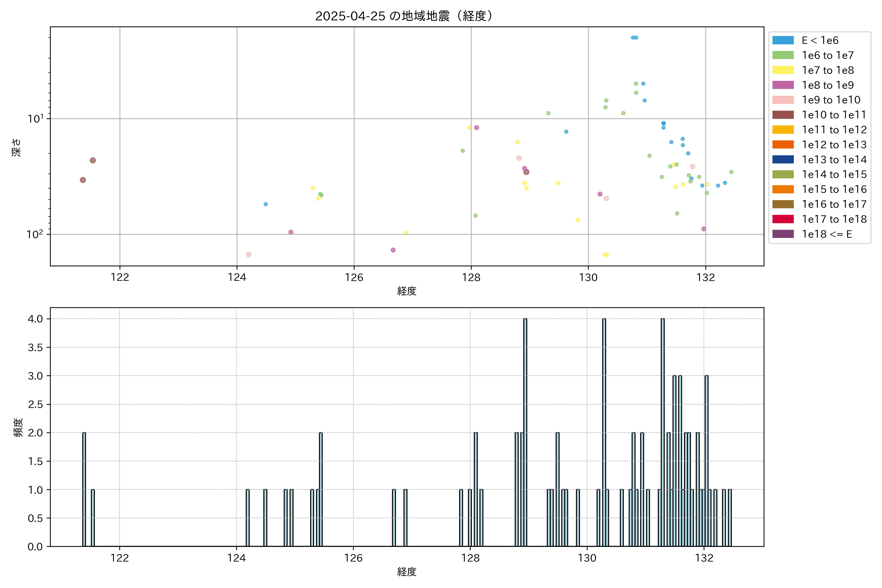
Task: Click the green 1e6 to 1e7 legend swatch
Action: coord(783,55)
